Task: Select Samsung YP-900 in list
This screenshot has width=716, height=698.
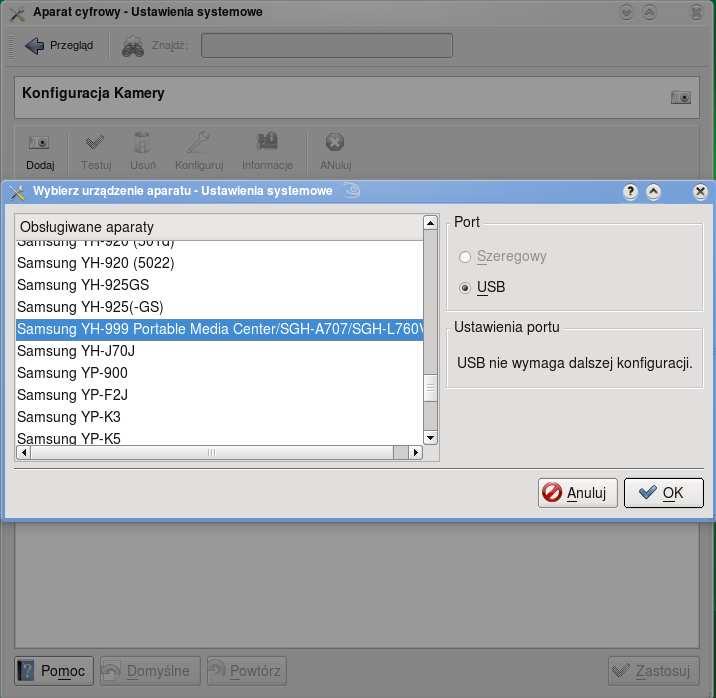Action: point(219,373)
